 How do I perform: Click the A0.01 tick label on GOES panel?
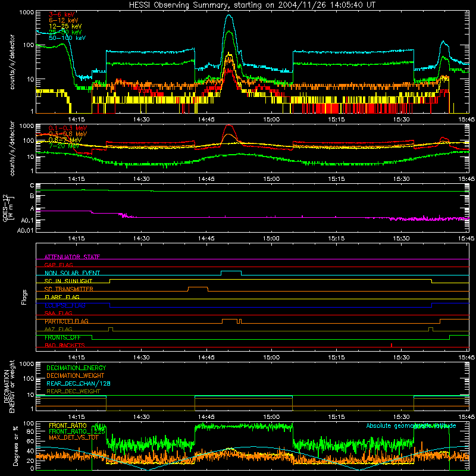[25, 230]
